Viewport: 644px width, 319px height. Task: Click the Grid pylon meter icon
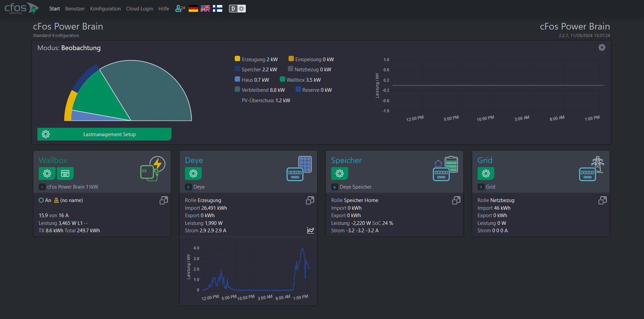(x=592, y=169)
